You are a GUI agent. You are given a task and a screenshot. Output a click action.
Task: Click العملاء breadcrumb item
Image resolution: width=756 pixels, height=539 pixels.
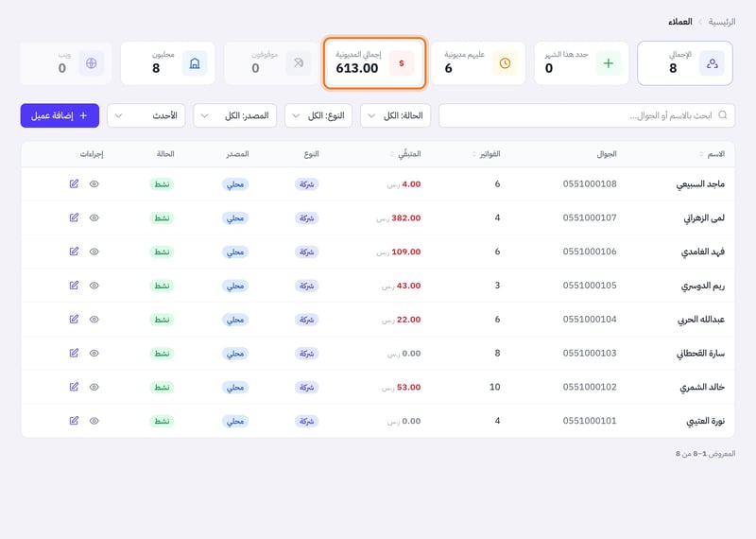coord(679,22)
